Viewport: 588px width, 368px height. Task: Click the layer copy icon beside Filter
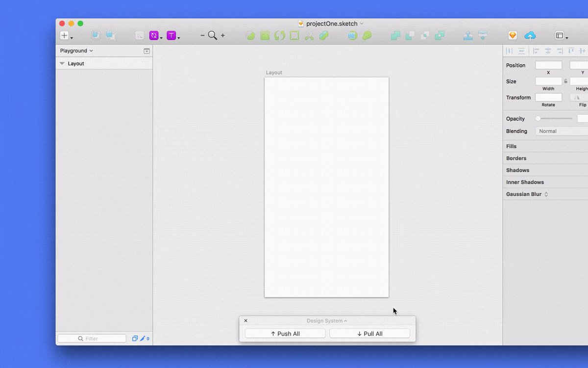[x=135, y=339]
